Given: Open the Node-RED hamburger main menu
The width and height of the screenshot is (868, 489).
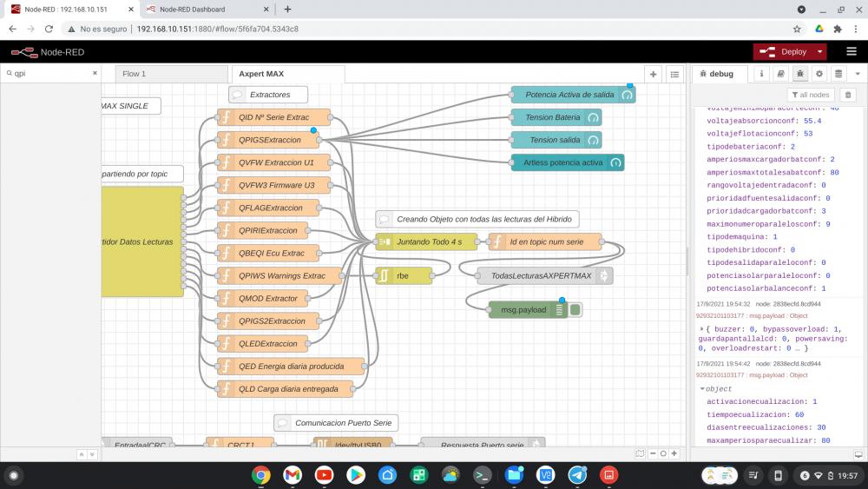Looking at the screenshot, I should pos(852,51).
